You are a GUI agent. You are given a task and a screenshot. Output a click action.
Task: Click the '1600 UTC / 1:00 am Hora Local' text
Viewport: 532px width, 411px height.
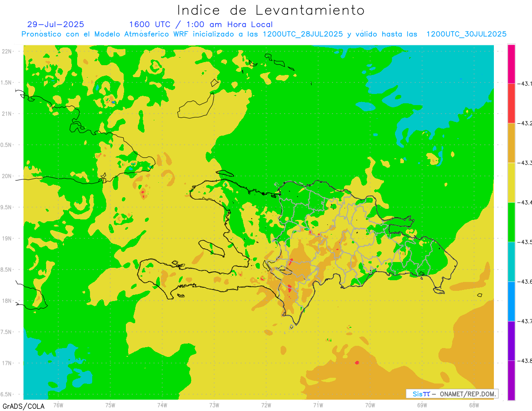coord(201,24)
